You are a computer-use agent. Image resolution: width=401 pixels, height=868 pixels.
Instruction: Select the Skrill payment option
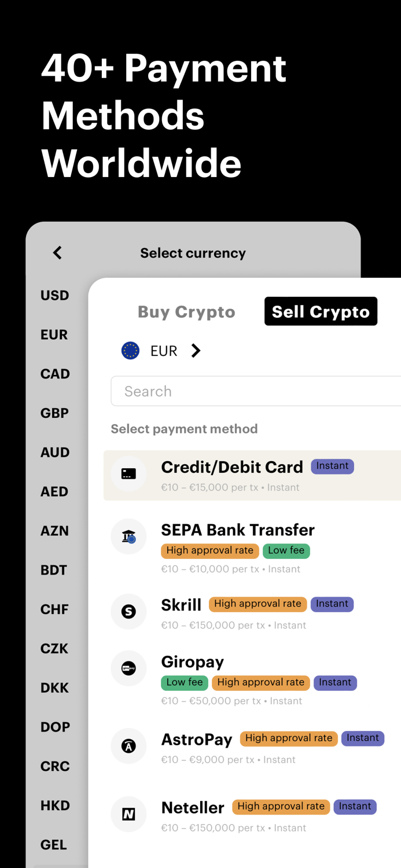coord(181,605)
